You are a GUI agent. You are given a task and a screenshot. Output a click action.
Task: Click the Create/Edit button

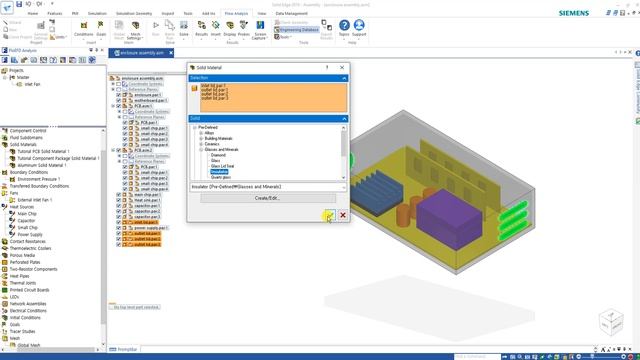(268, 198)
